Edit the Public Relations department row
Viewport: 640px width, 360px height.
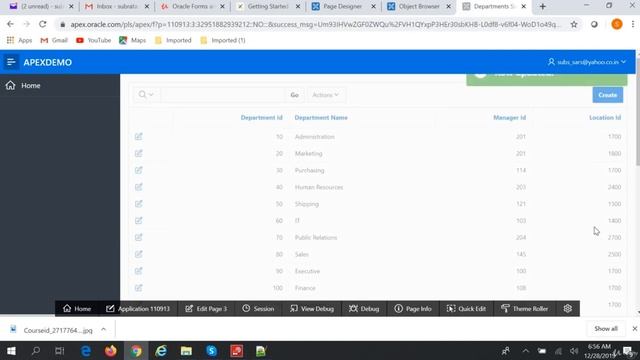point(139,237)
